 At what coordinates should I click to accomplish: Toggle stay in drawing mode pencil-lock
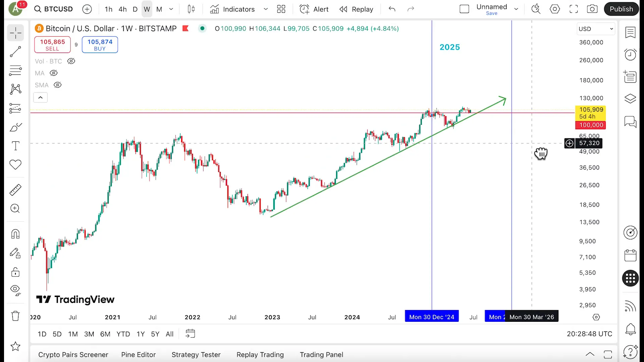[x=15, y=253]
